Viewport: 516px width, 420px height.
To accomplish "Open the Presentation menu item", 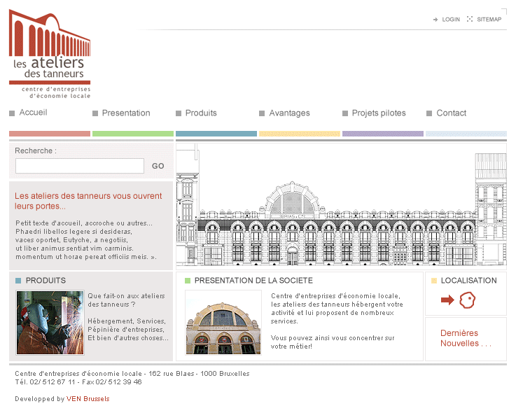I will coord(126,113).
